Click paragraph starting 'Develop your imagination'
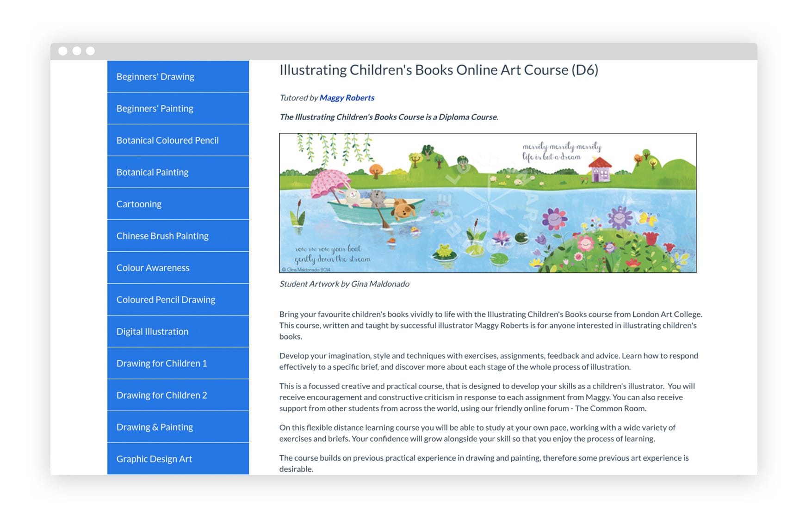The width and height of the screenshot is (812, 531). (x=489, y=361)
